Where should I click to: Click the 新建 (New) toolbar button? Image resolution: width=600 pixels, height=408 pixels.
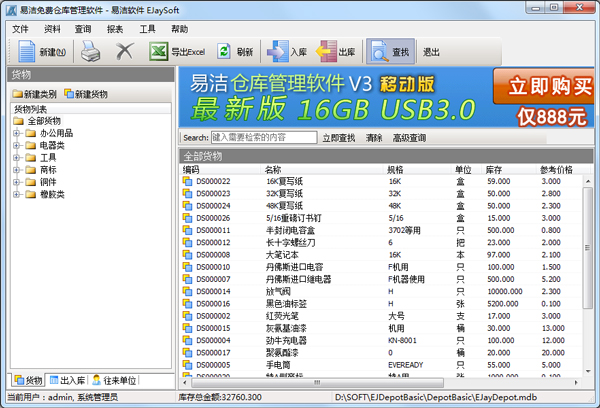pyautogui.click(x=42, y=52)
